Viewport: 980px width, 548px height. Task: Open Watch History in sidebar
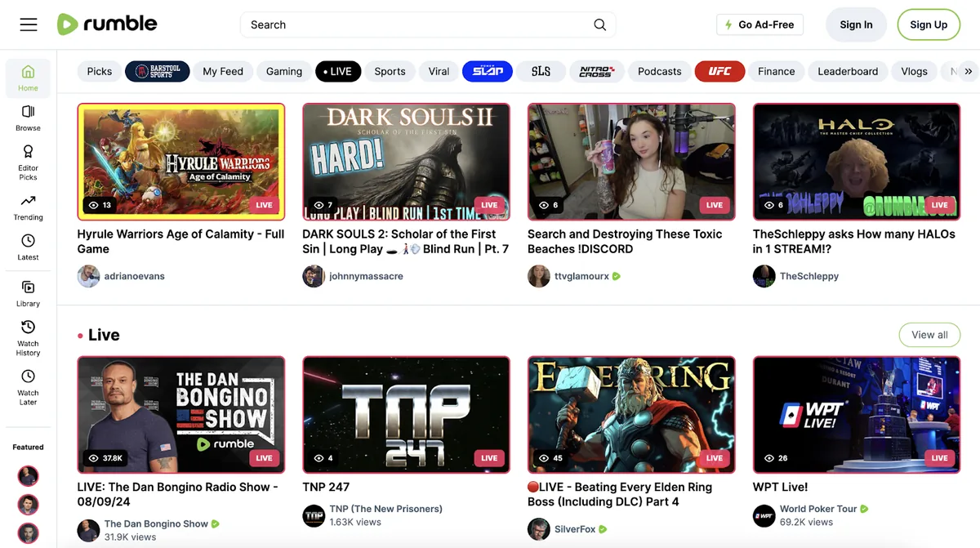click(28, 338)
